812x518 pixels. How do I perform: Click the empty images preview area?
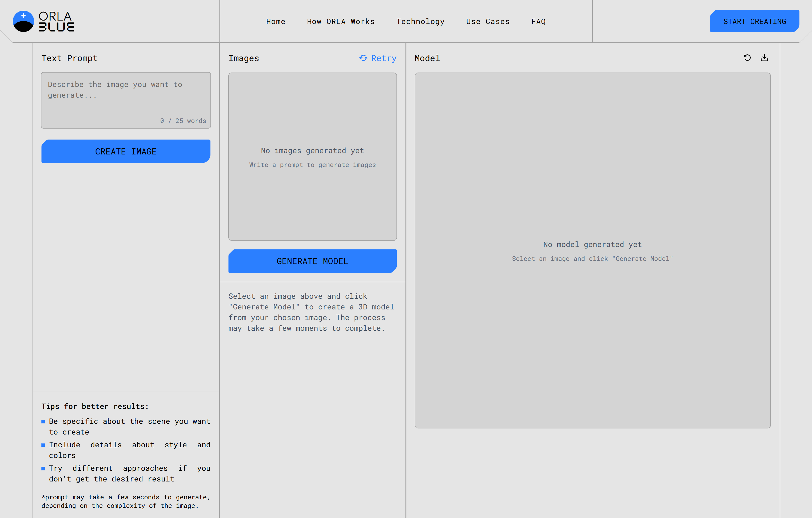[312, 157]
